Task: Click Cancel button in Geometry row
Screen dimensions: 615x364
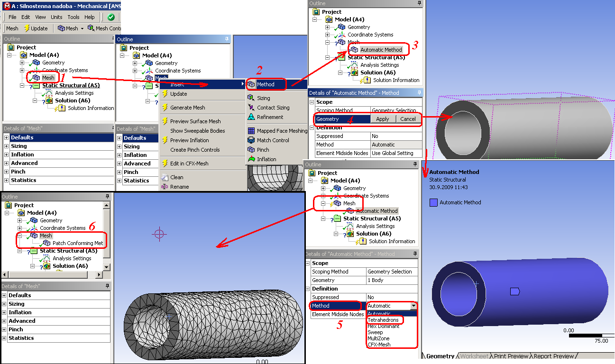Action: (x=408, y=119)
